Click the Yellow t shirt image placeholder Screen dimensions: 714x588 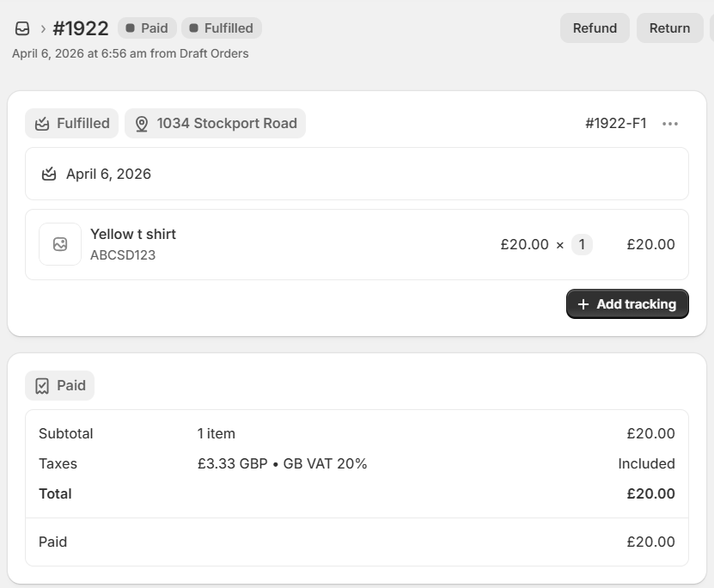[60, 244]
